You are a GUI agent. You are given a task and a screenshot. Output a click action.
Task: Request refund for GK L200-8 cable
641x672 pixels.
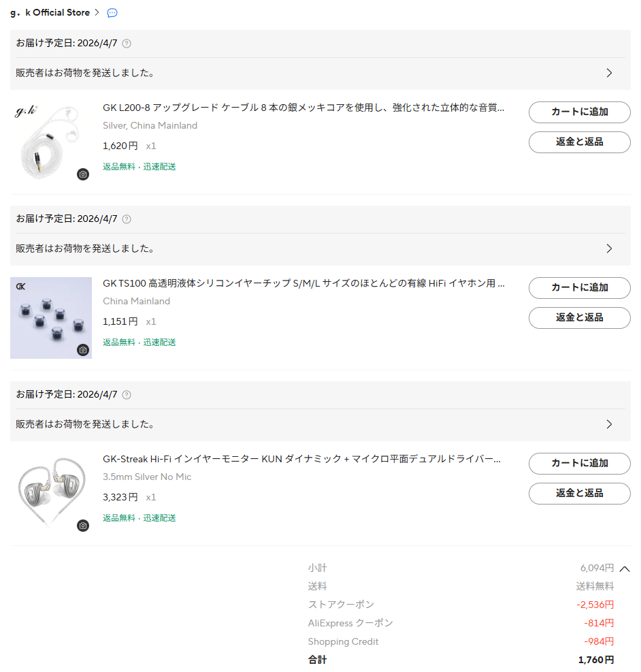click(x=579, y=142)
